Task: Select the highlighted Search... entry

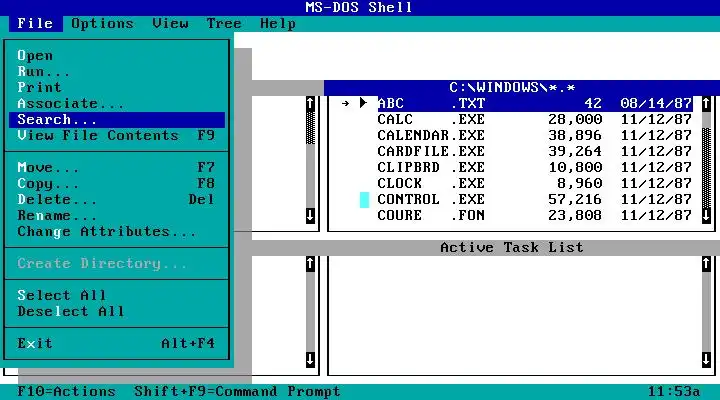Action: coord(117,119)
